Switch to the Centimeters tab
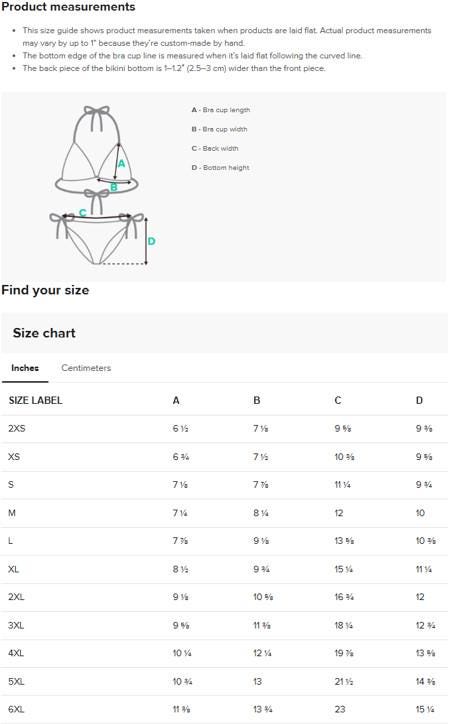 86,368
